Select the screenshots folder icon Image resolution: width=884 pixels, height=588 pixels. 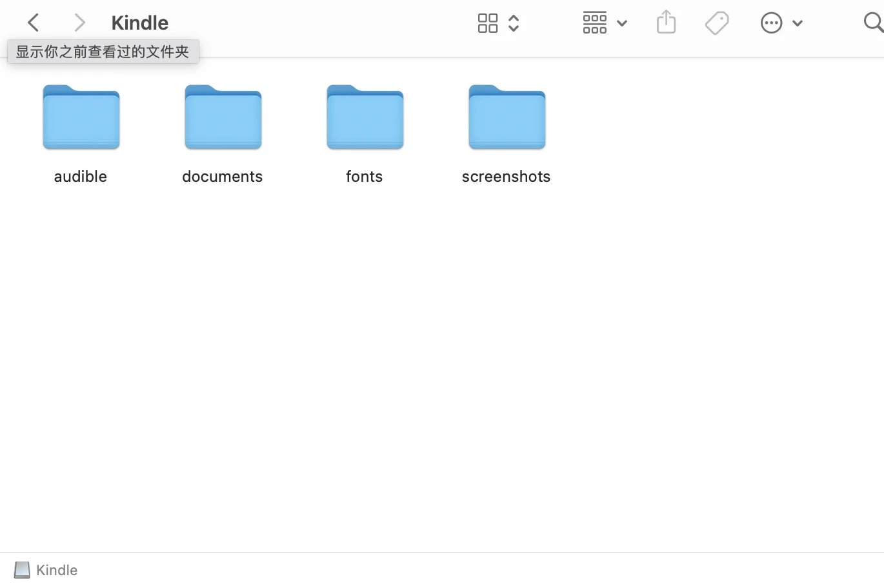[x=507, y=117]
